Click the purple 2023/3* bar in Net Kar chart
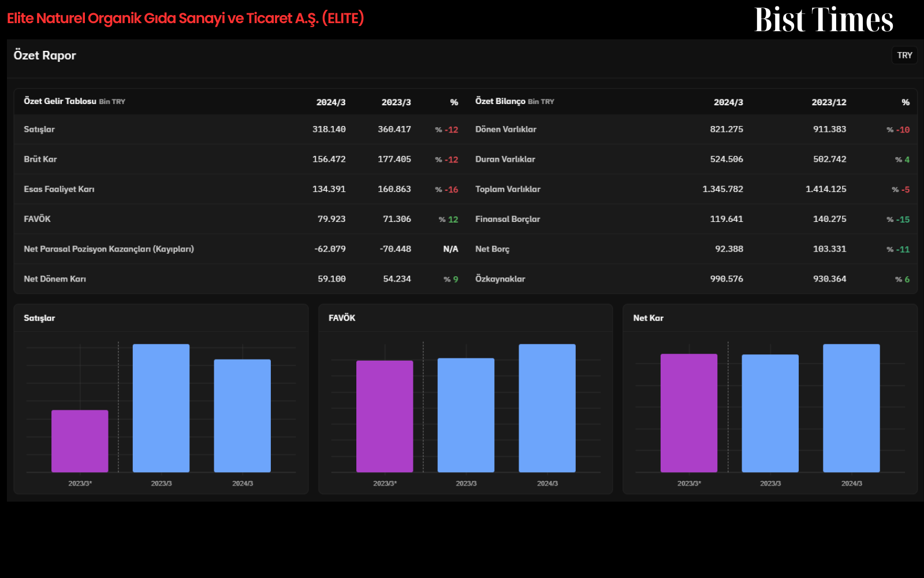 click(x=689, y=413)
